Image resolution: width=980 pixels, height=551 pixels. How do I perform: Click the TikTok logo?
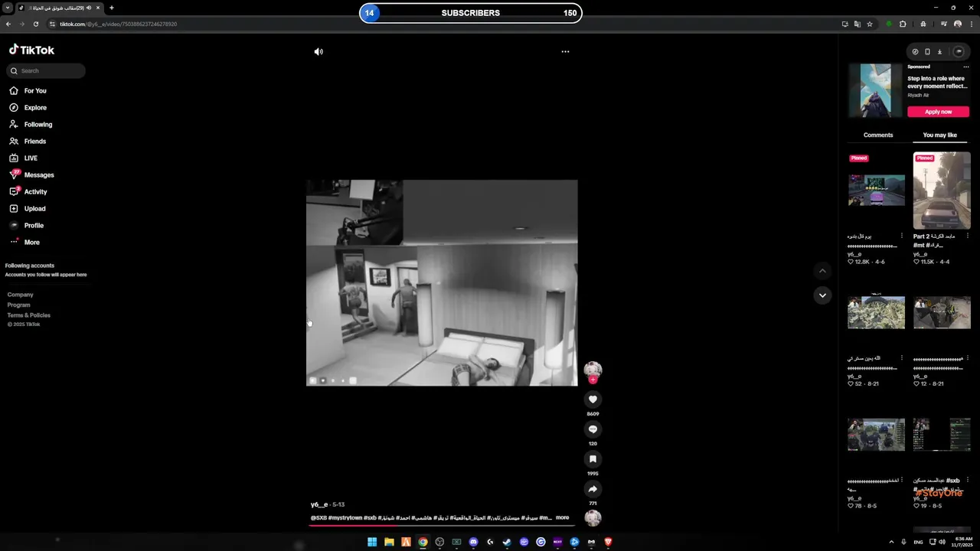coord(31,50)
